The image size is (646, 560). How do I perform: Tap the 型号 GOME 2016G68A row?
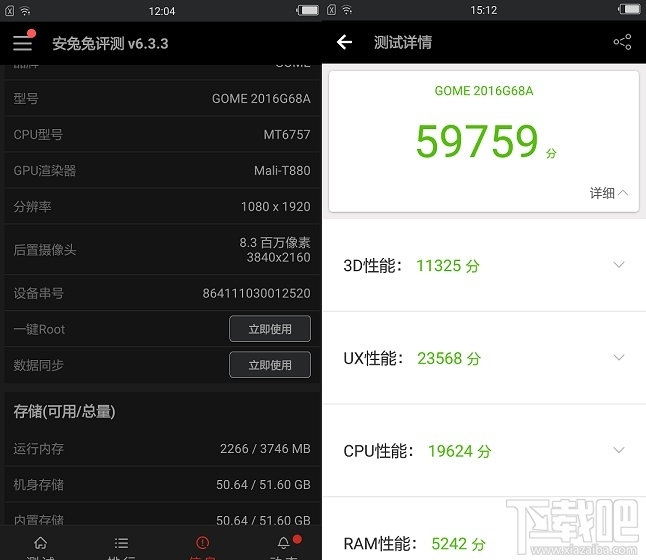tap(162, 98)
